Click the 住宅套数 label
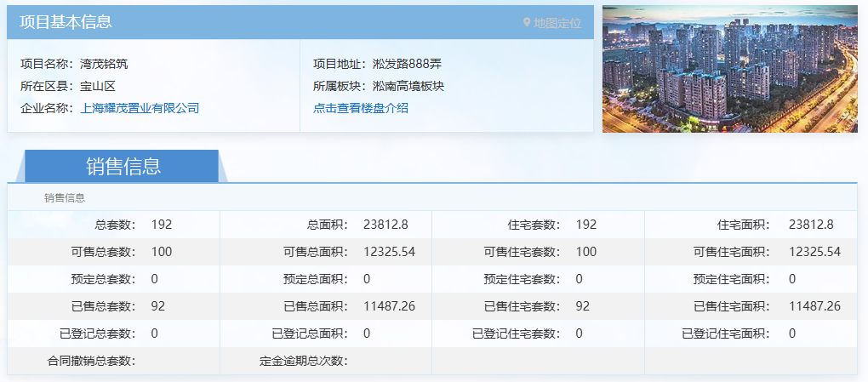Image resolution: width=868 pixels, height=382 pixels. click(534, 225)
